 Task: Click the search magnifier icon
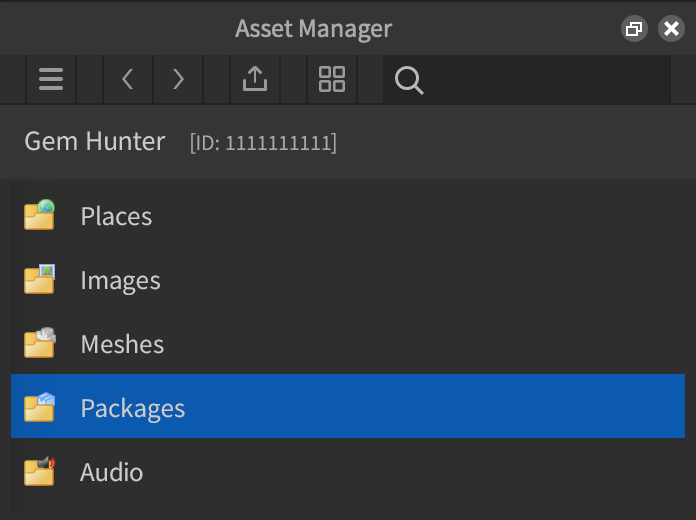click(x=409, y=80)
